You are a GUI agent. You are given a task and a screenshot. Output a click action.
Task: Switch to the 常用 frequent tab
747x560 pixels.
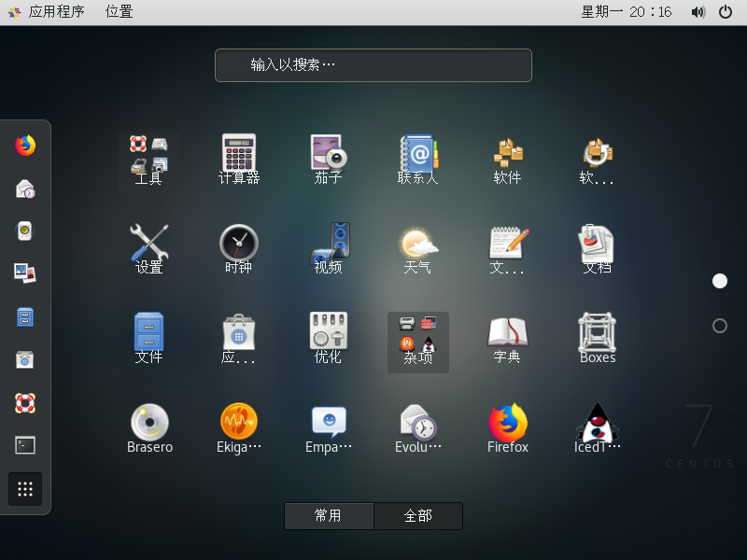point(329,516)
